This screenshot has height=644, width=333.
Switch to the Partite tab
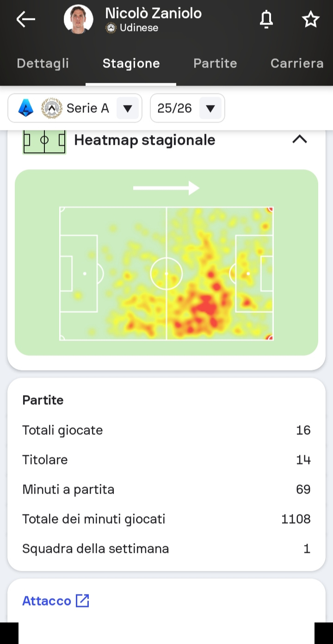215,63
